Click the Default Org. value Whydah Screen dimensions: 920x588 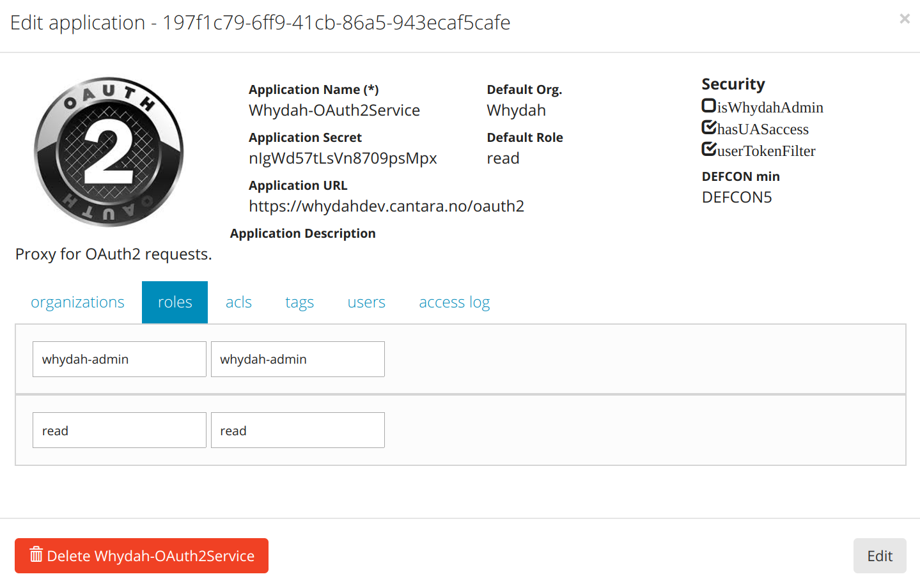[516, 110]
